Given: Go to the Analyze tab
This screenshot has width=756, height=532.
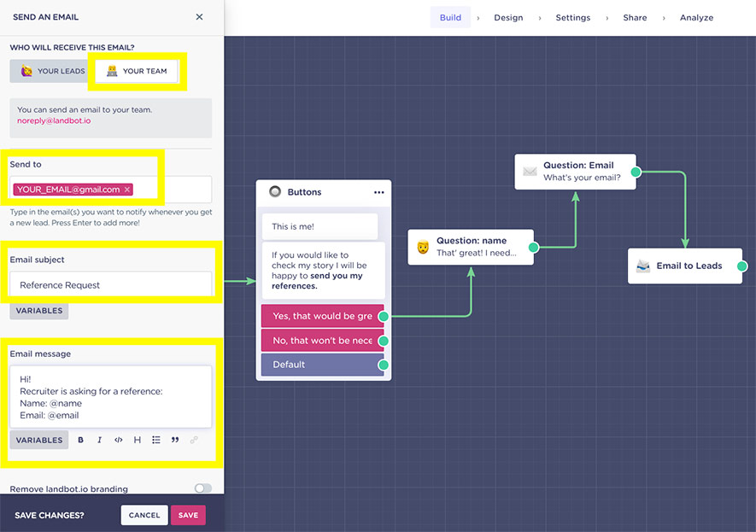Looking at the screenshot, I should pos(696,17).
